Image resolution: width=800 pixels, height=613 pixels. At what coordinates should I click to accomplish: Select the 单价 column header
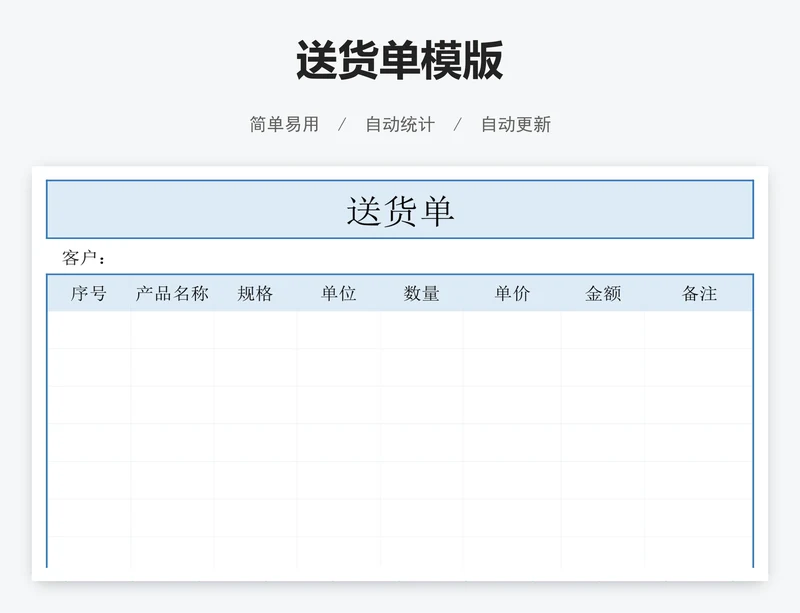[512, 293]
